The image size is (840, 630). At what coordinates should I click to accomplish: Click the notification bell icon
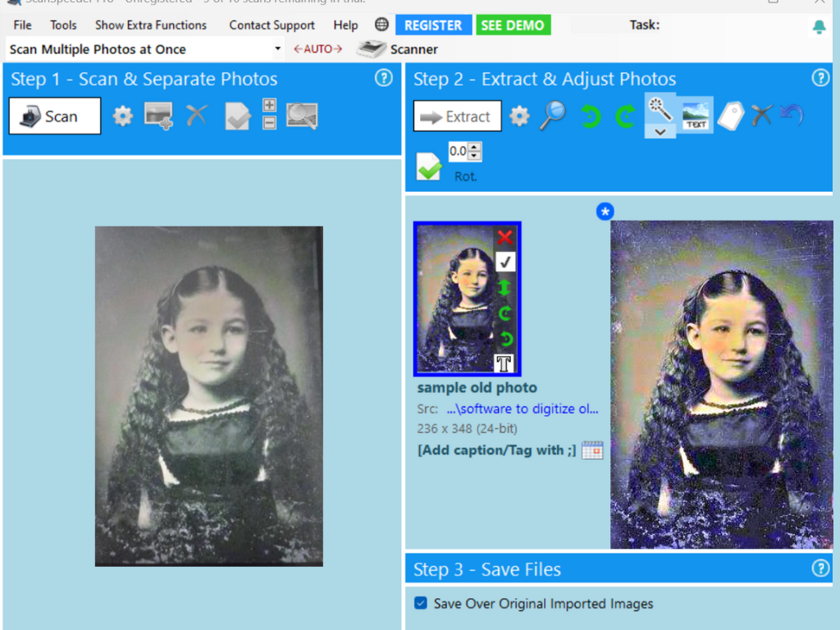pos(819,27)
